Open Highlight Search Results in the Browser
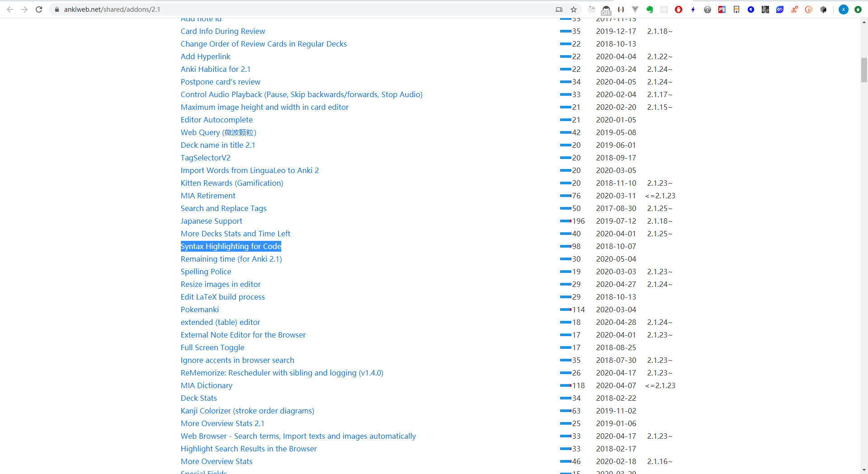This screenshot has width=868, height=474. 249,449
